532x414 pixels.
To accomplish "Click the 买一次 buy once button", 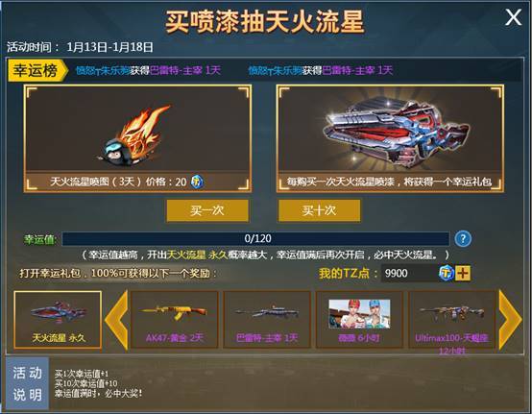I will (x=207, y=210).
